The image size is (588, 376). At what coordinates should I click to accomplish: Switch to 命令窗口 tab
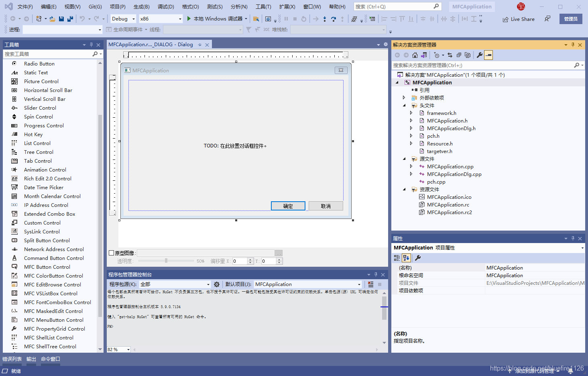click(51, 359)
